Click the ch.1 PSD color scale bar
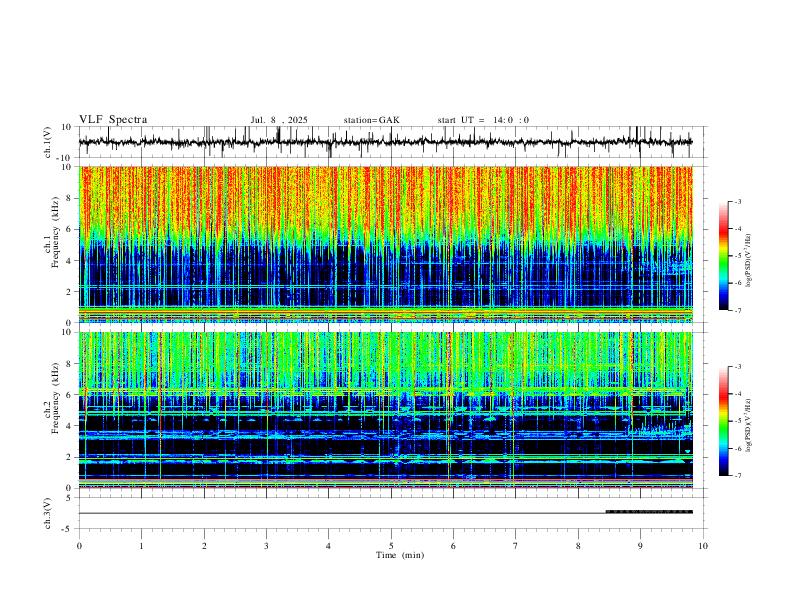The image size is (792, 612). click(724, 256)
